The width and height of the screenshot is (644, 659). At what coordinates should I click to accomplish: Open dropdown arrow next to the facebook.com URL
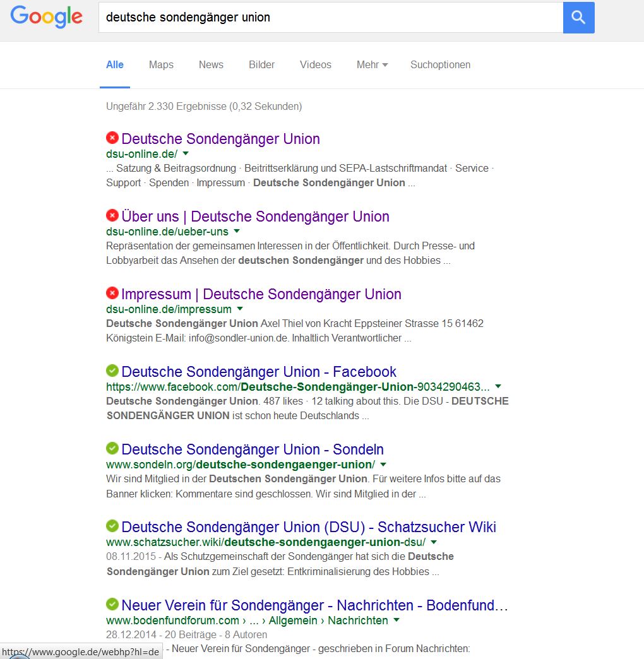tap(498, 387)
